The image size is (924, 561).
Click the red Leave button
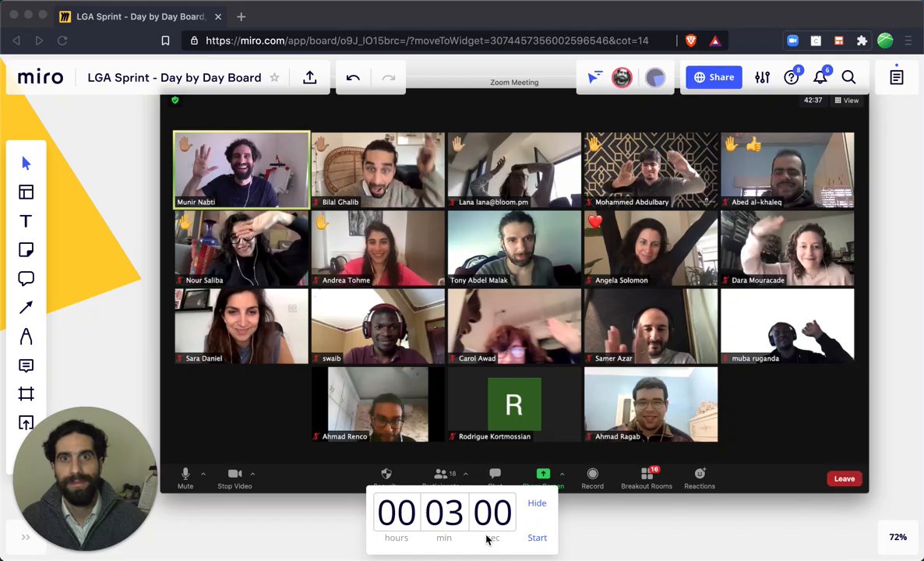(x=844, y=478)
